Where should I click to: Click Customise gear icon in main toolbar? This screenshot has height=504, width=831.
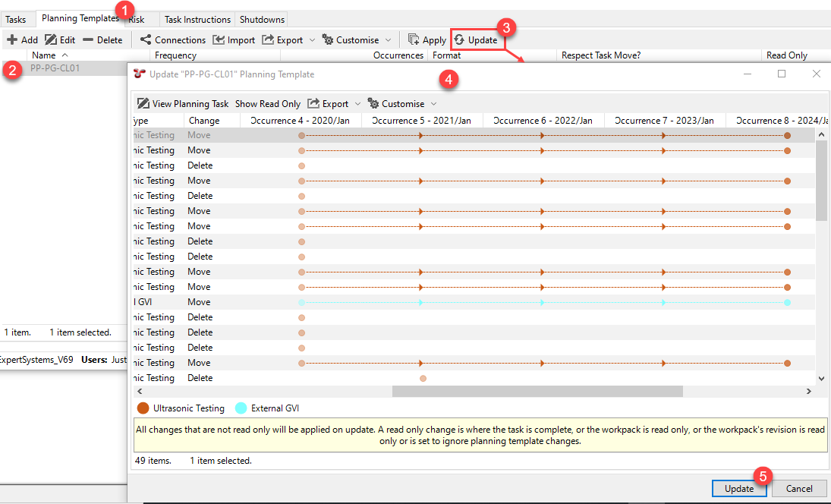[x=328, y=39]
